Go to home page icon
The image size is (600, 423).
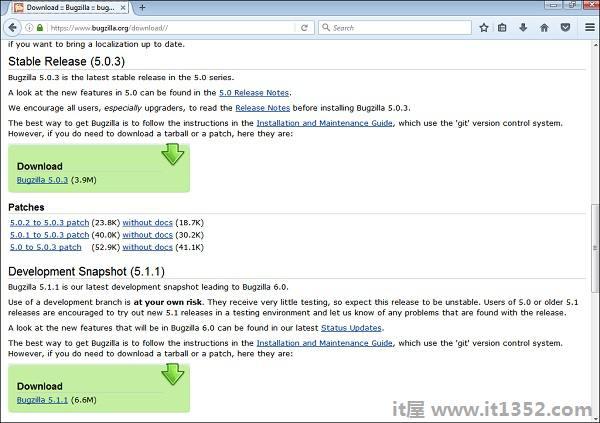[544, 28]
